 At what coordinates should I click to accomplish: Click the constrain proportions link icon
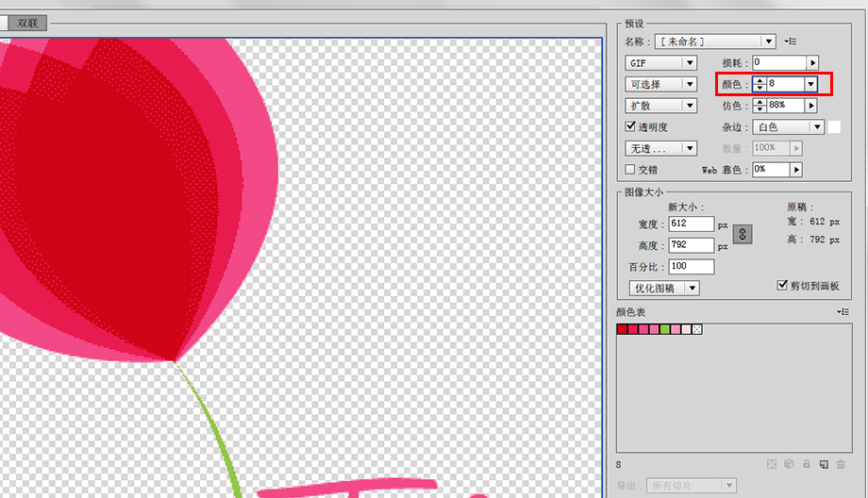click(x=743, y=235)
